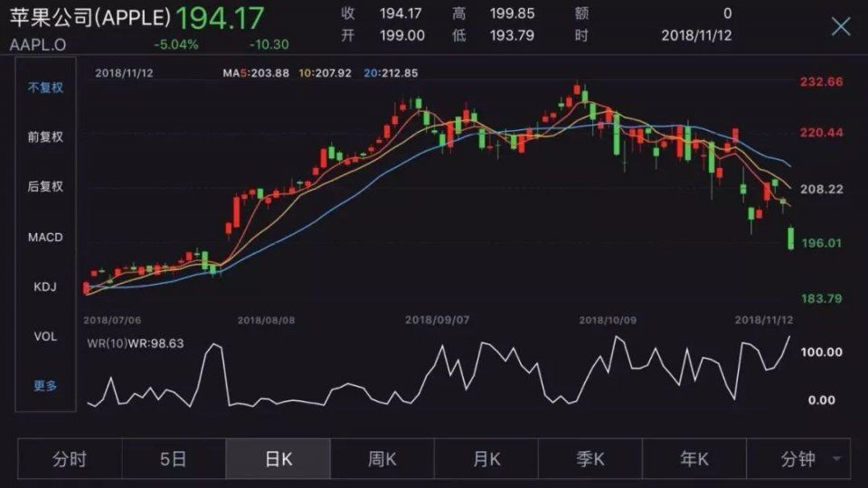This screenshot has width=868, height=488.
Task: Click the low price 193.79 in header
Action: [512, 35]
